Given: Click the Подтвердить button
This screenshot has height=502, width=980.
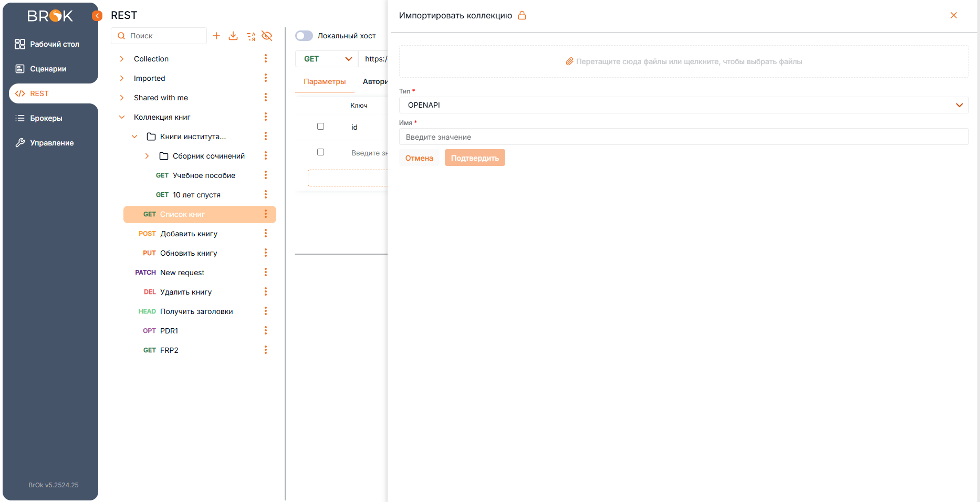Looking at the screenshot, I should click(x=475, y=158).
